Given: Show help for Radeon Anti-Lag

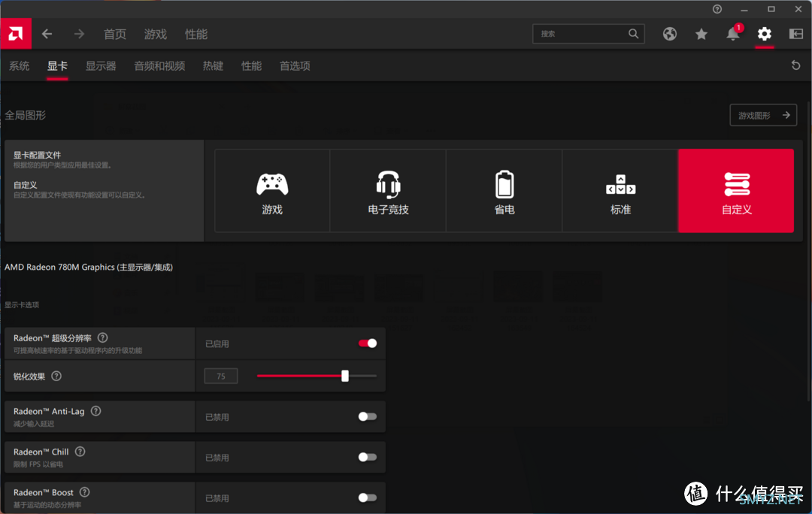Looking at the screenshot, I should click(95, 411).
